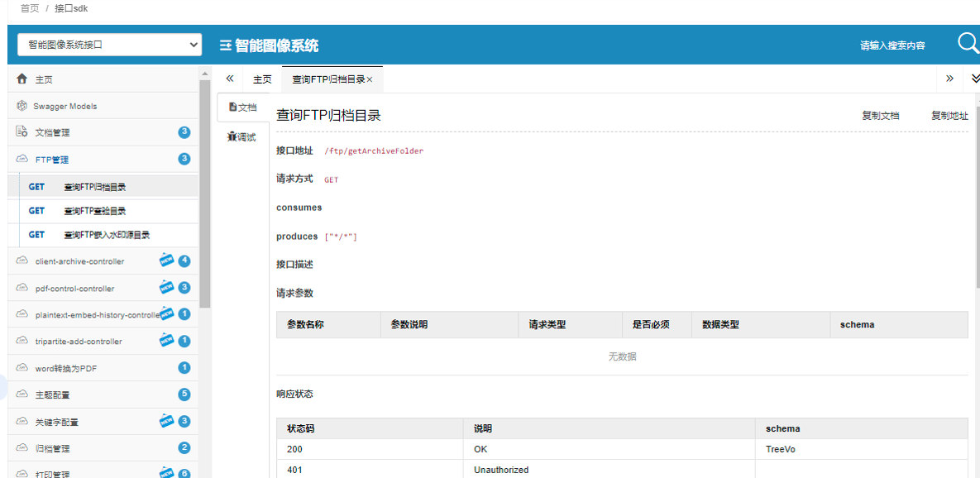This screenshot has width=980, height=478.
Task: Select the GET 查询FTP查验目录 endpoint
Action: pyautogui.click(x=94, y=211)
